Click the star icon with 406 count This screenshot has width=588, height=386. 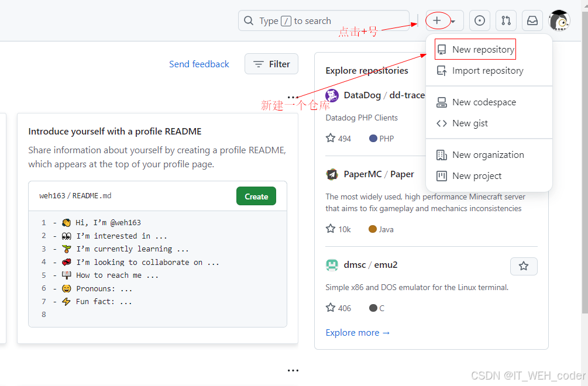(331, 308)
